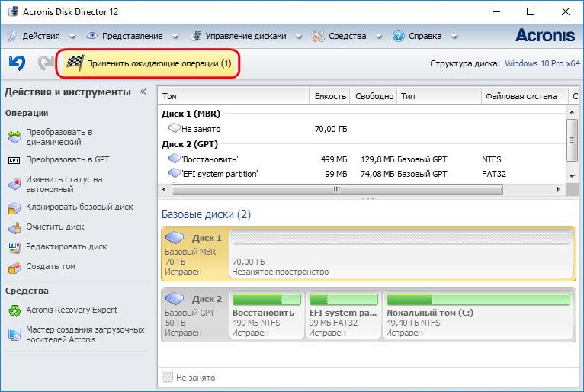Image resolution: width=584 pixels, height=392 pixels.
Task: Click the Изменить статус на автономный icon
Action: pos(14,184)
